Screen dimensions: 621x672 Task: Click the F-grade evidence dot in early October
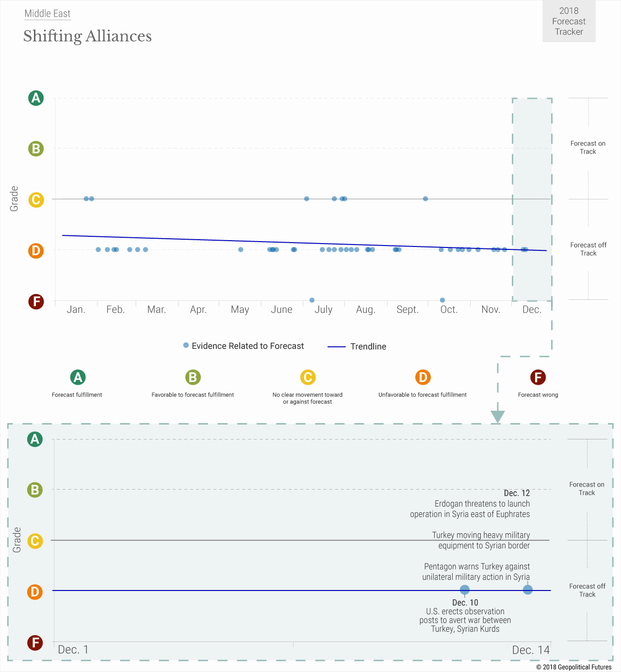(442, 300)
